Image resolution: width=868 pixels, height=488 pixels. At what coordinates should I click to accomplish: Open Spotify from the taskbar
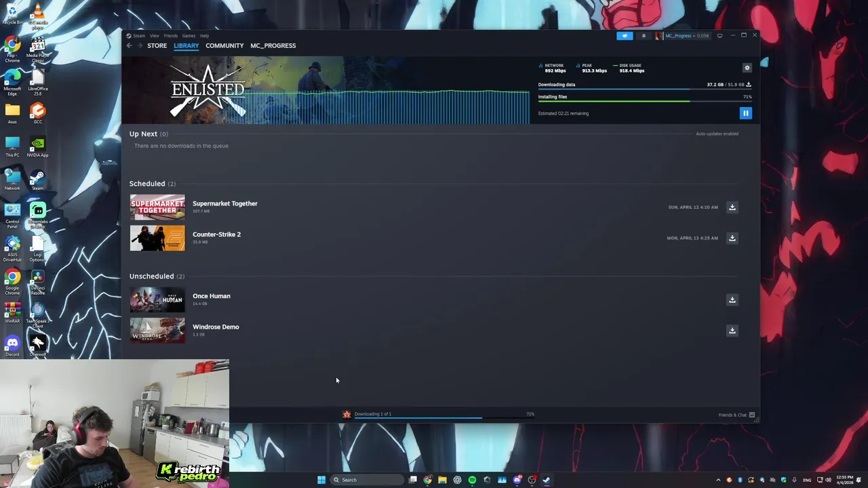tap(472, 480)
